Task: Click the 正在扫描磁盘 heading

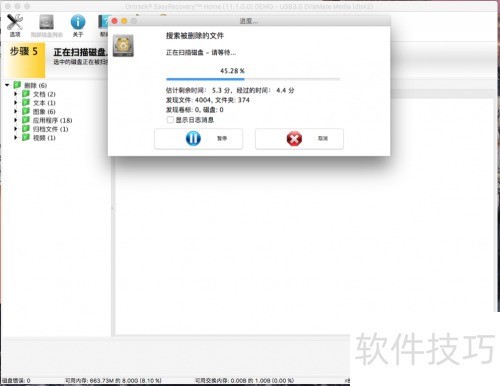Action: [80, 52]
